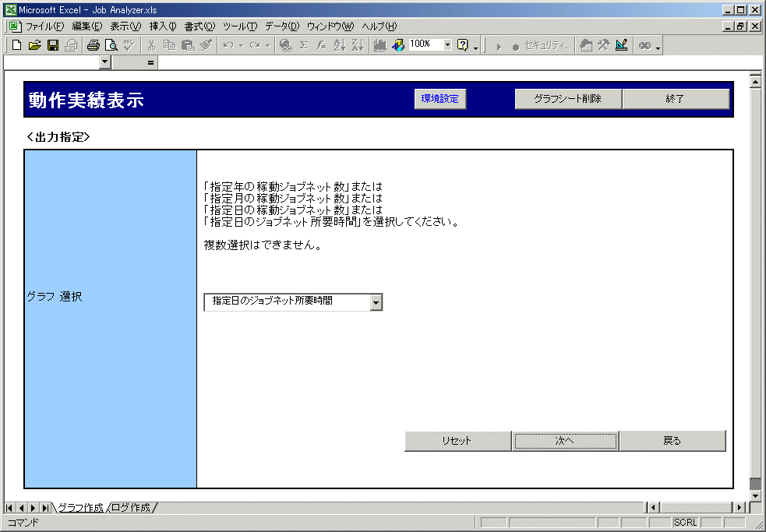
Task: Toggle the Control Toolbox hammer-wrench icon
Action: (x=604, y=45)
